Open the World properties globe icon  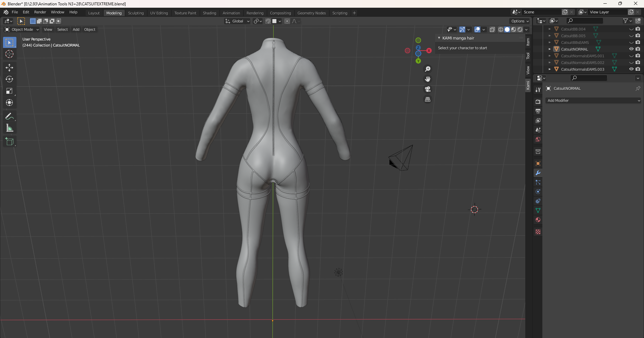(x=538, y=139)
